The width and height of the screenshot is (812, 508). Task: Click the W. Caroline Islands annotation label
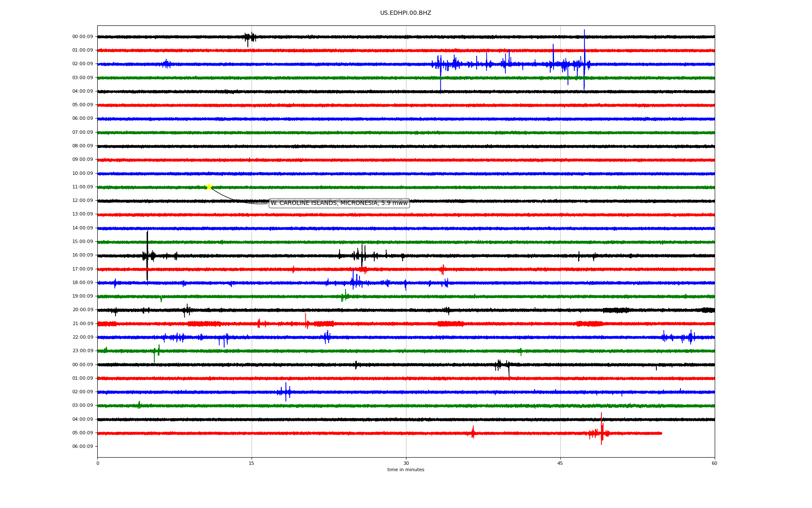point(339,203)
